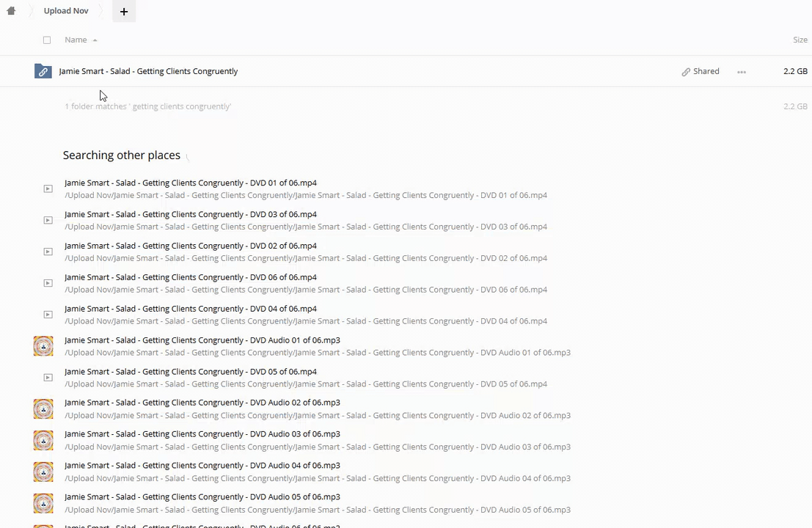Viewport: 812px width, 528px height.
Task: Sort the list by Size column
Action: point(800,40)
